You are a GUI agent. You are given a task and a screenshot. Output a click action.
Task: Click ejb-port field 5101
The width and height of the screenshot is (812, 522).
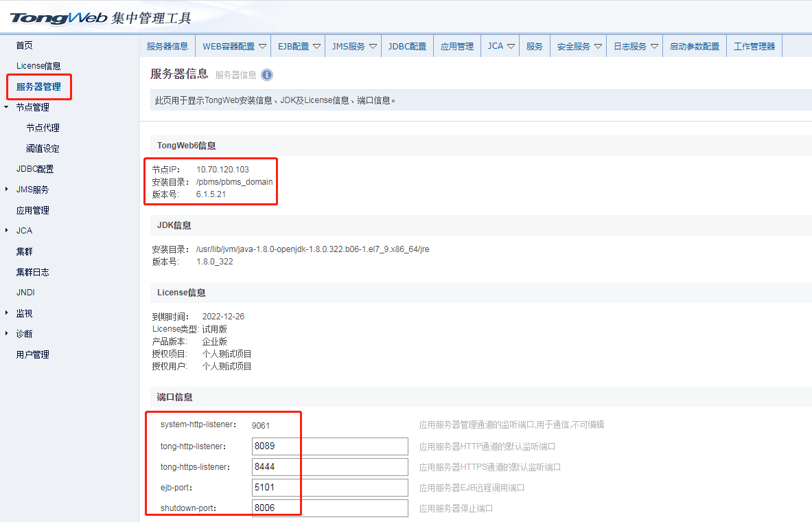coord(330,488)
